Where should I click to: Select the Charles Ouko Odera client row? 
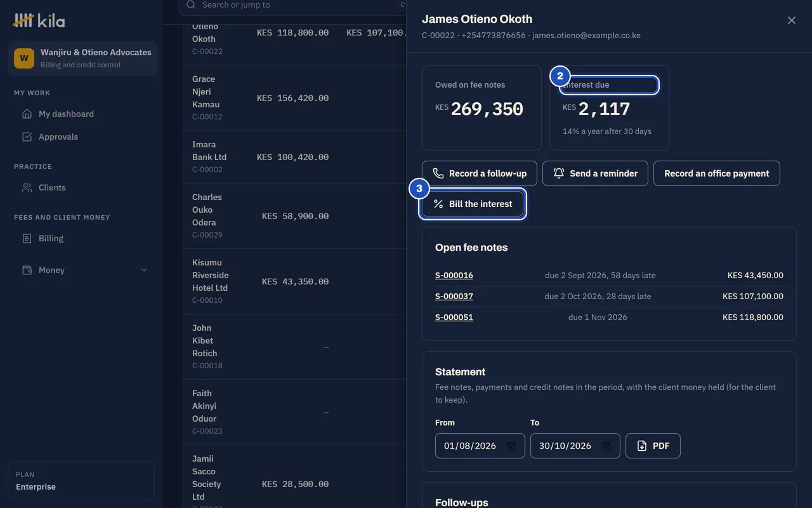click(294, 216)
